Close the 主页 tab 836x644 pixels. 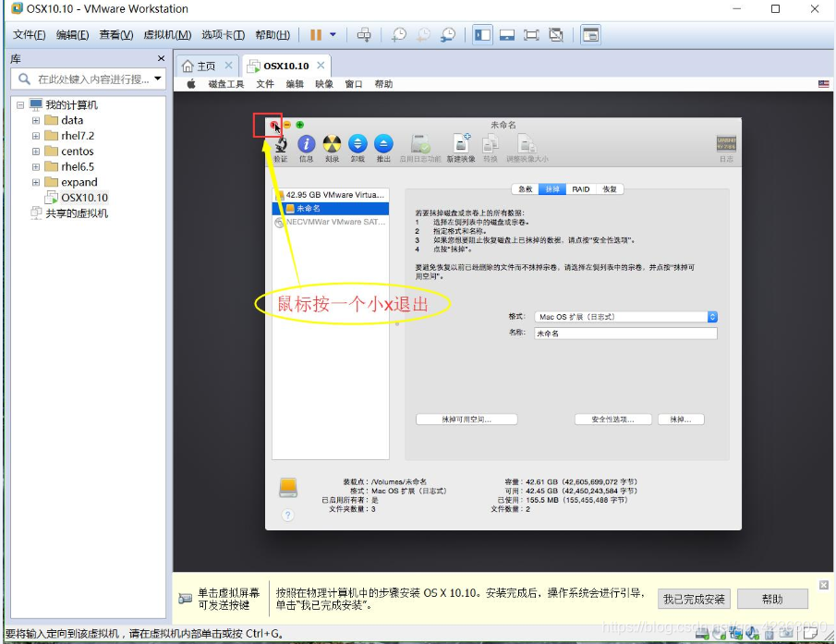228,65
